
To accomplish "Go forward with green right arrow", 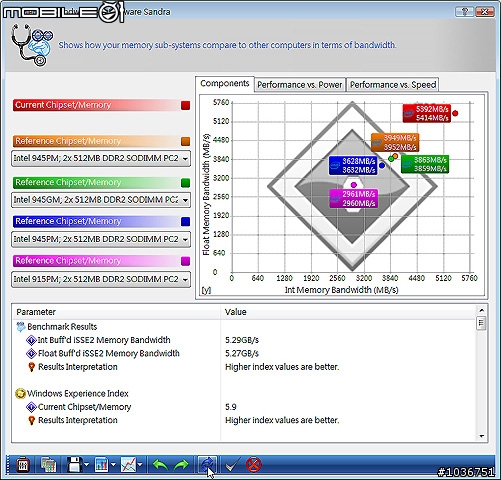I will coord(181,465).
